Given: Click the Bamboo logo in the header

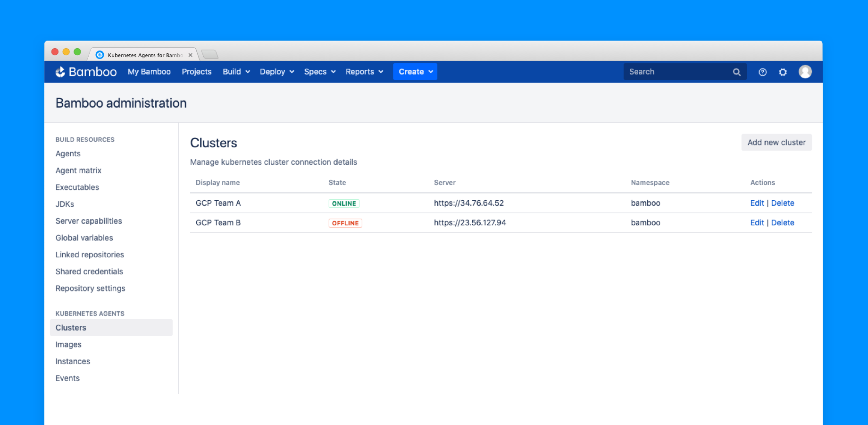Looking at the screenshot, I should tap(86, 72).
